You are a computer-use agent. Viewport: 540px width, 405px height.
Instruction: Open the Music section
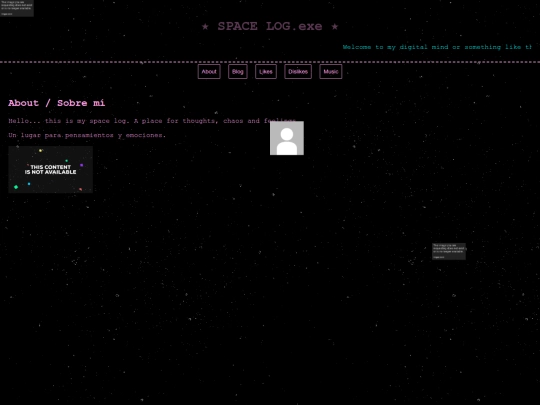(x=331, y=72)
